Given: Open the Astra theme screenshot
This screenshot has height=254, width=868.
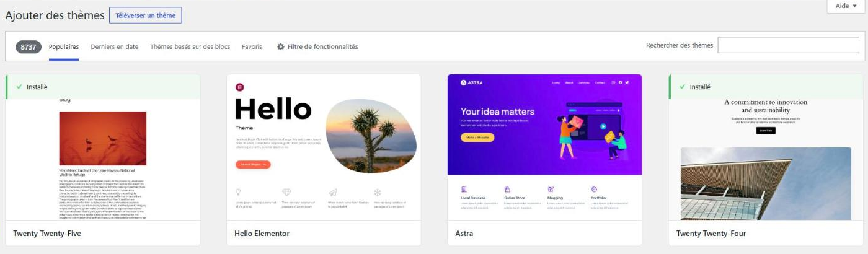Looking at the screenshot, I should click(x=544, y=147).
